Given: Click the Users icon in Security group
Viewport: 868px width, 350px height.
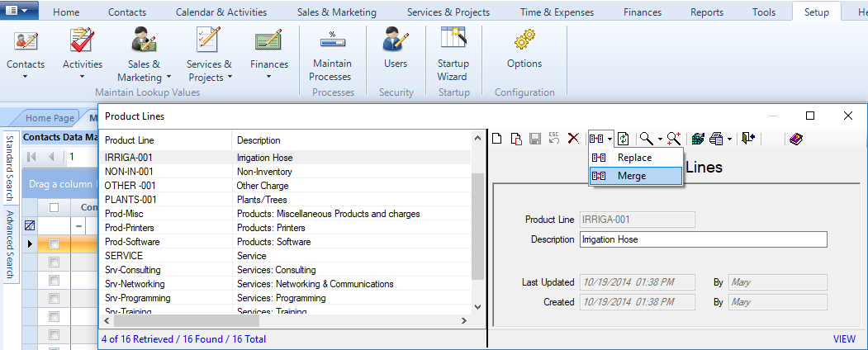Looking at the screenshot, I should pyautogui.click(x=396, y=50).
